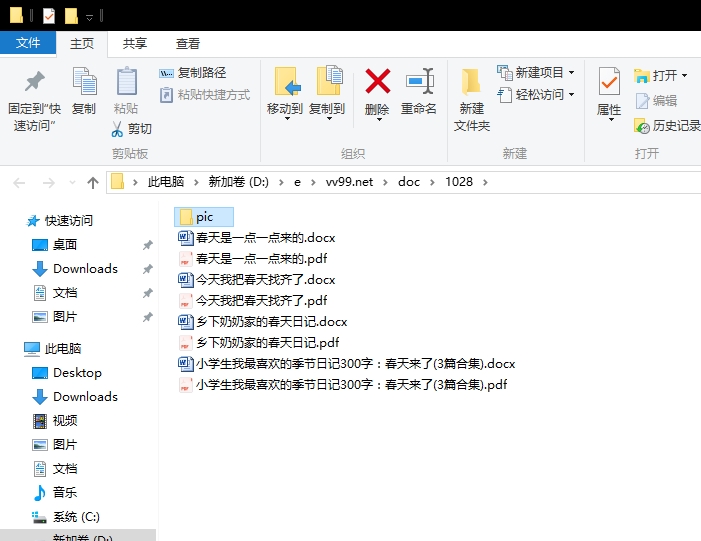The width and height of the screenshot is (701, 541).
Task: Open the Move to dropdown arrow
Action: coord(287,119)
